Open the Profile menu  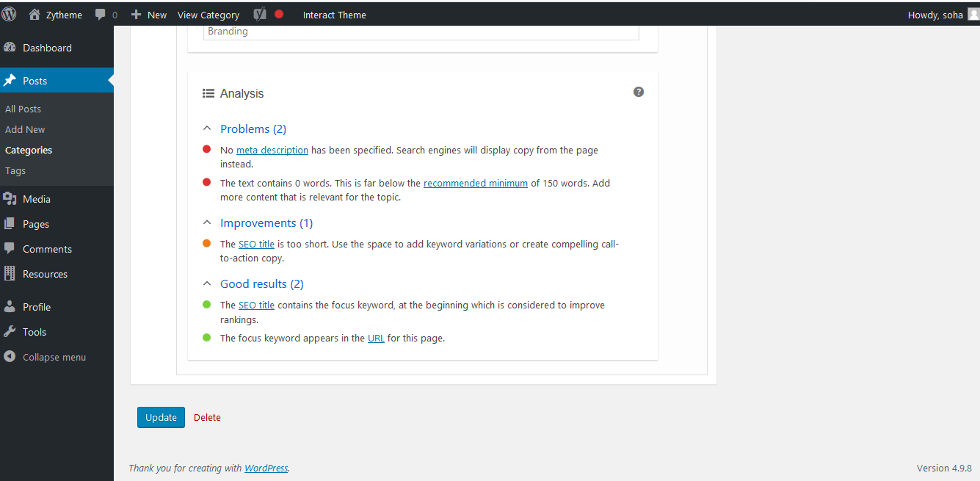pyautogui.click(x=57, y=307)
